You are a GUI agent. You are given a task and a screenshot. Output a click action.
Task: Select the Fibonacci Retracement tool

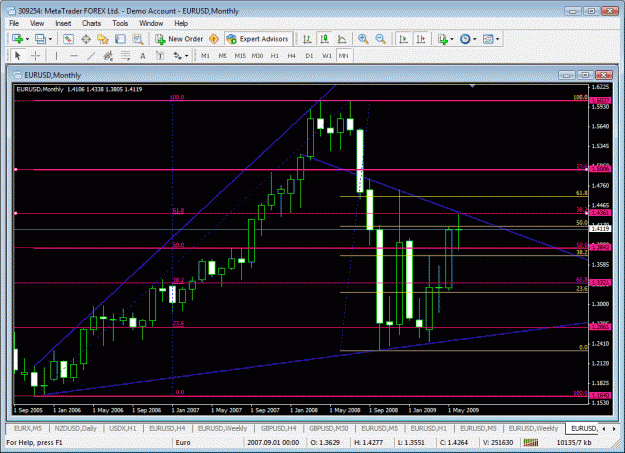coord(126,56)
